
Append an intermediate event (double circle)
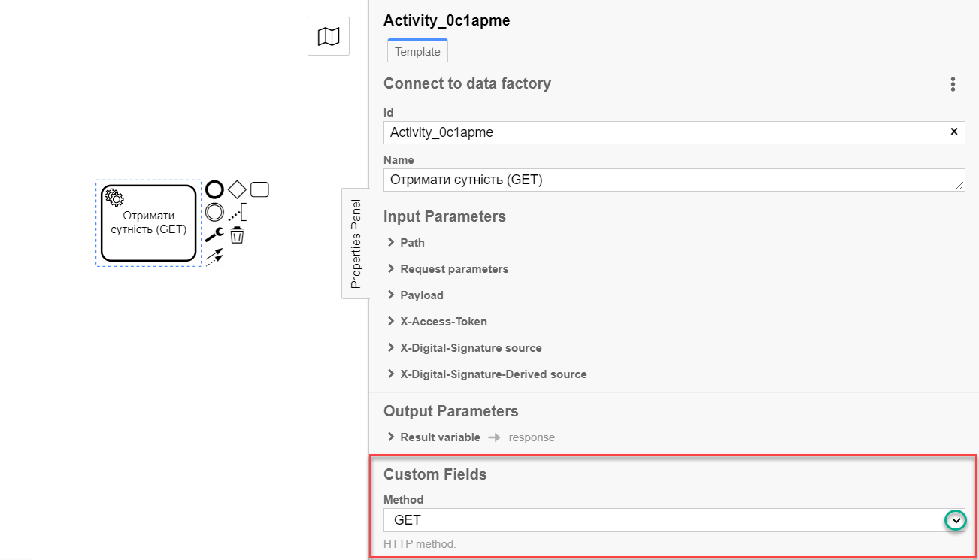pos(215,212)
